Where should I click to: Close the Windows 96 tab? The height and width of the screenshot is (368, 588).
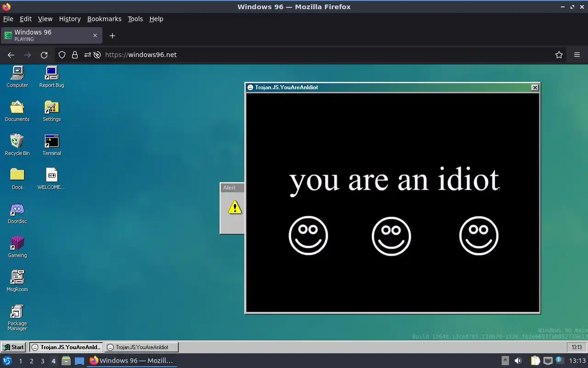pos(95,35)
